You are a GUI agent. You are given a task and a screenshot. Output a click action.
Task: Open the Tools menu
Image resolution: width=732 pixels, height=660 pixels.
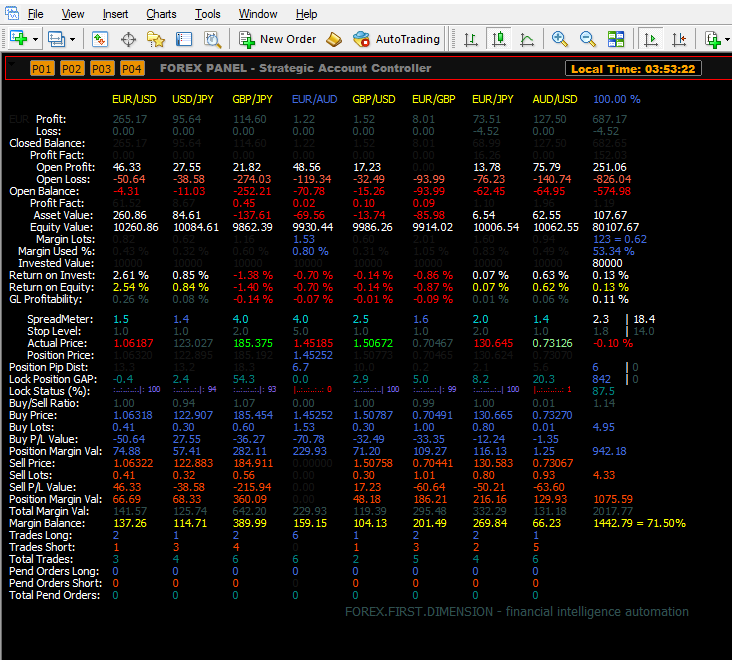tap(207, 14)
